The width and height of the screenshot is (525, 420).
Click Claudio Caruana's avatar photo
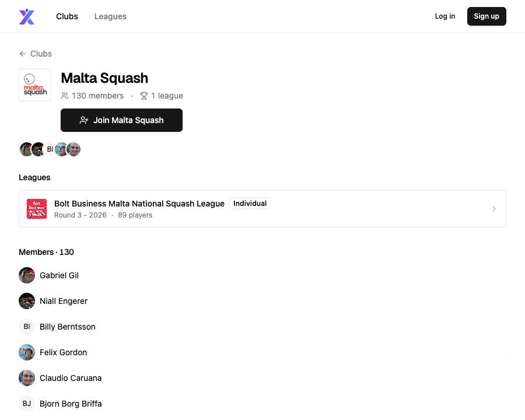[27, 378]
